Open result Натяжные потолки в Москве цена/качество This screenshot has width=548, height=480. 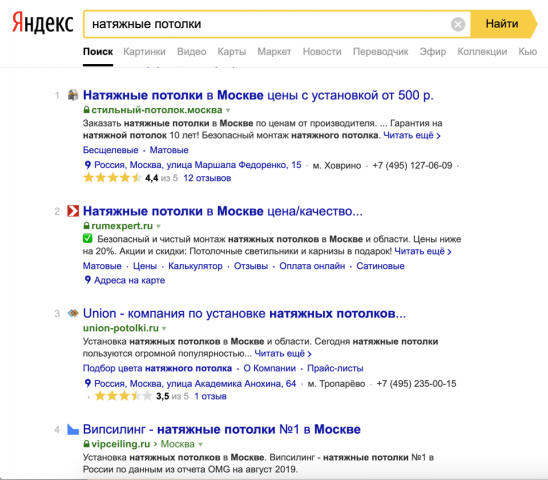tap(223, 211)
